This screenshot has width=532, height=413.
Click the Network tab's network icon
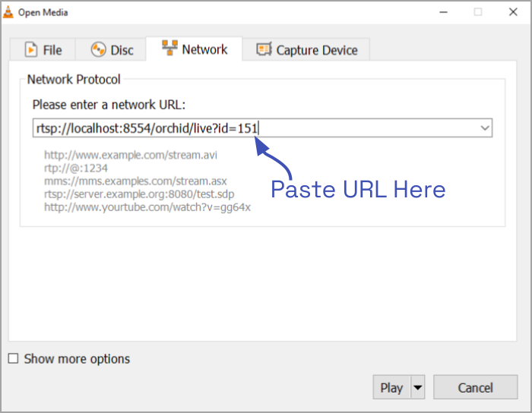point(169,48)
